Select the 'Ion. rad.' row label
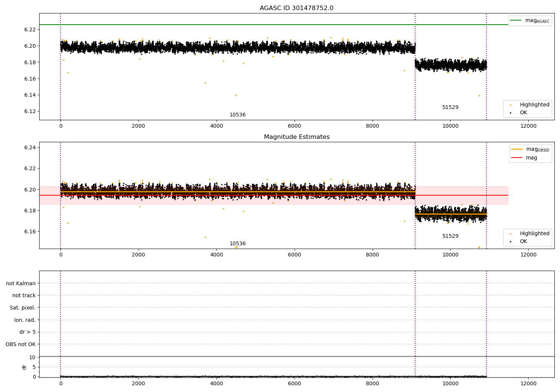The image size is (560, 392). 25,320
